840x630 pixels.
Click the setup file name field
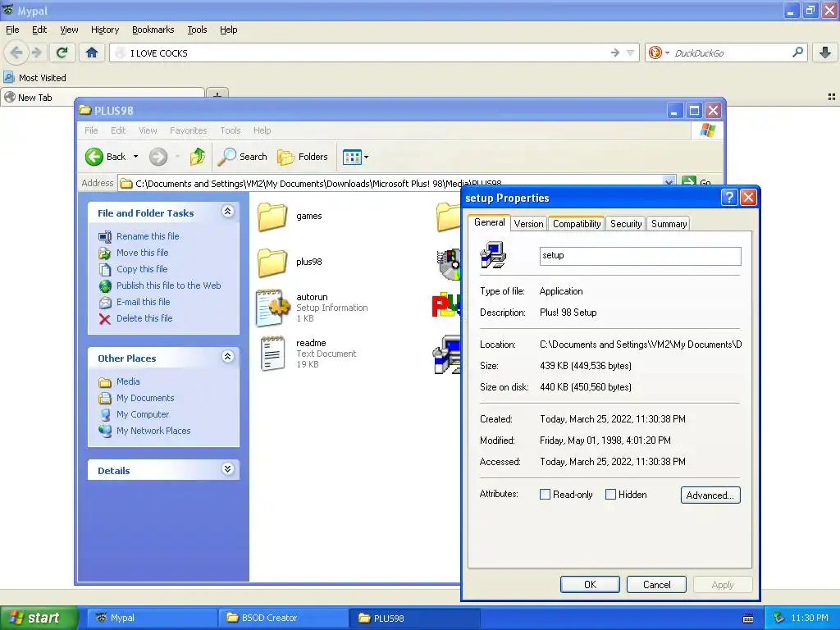coord(640,256)
